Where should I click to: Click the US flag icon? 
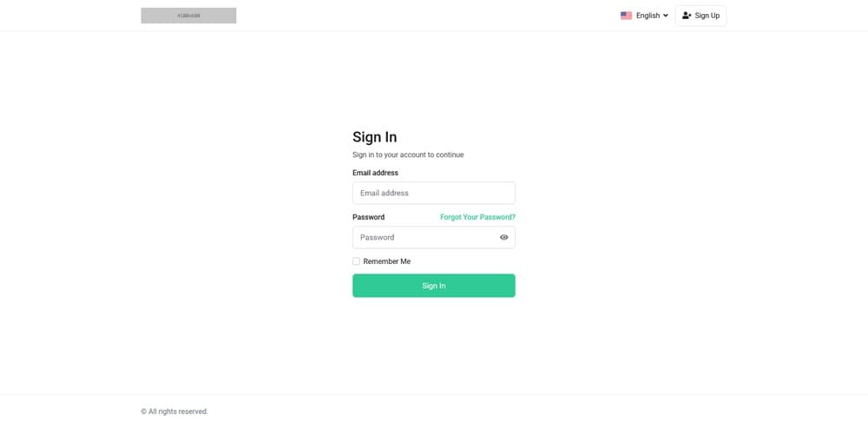tap(626, 16)
